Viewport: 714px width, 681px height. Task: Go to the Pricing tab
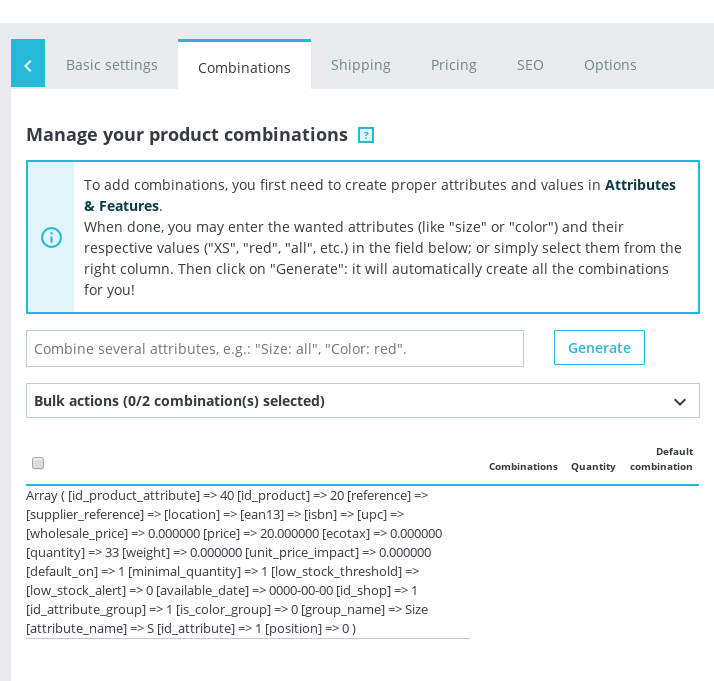point(454,65)
